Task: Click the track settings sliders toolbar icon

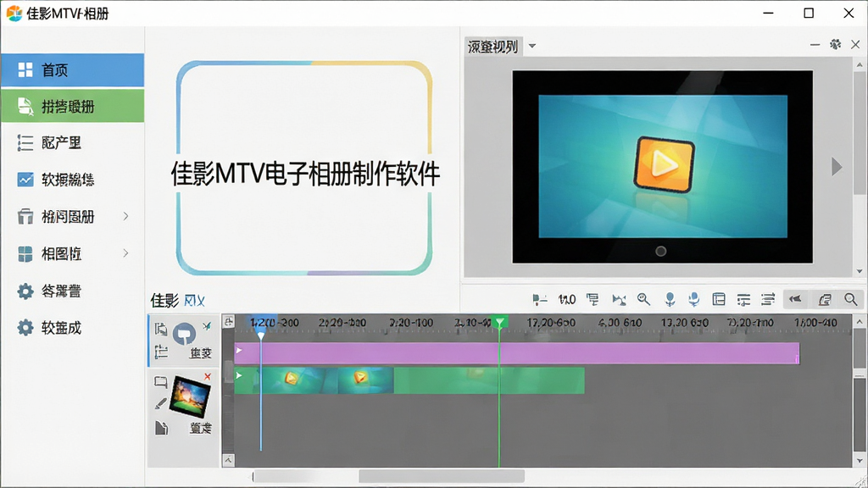Action: [743, 300]
